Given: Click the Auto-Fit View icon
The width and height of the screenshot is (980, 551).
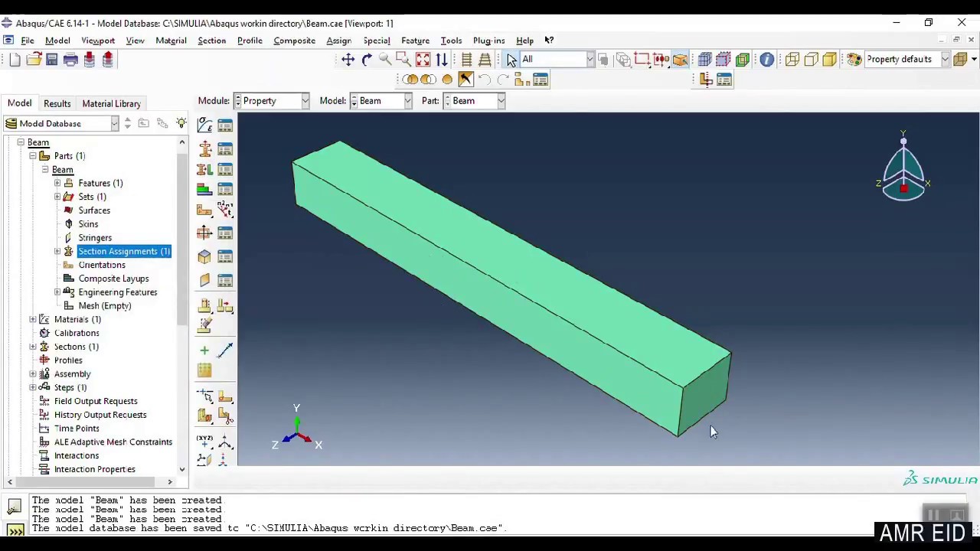Looking at the screenshot, I should pyautogui.click(x=423, y=60).
